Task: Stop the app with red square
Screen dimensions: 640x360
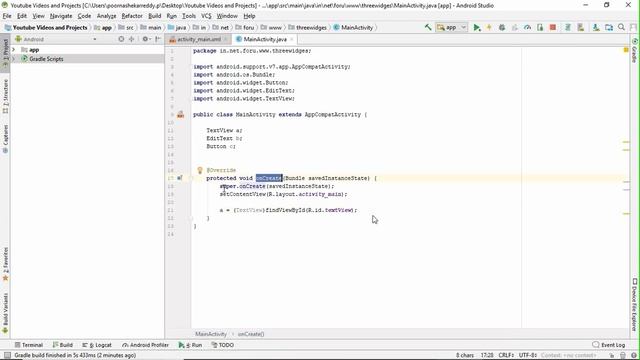Action: [x=553, y=27]
